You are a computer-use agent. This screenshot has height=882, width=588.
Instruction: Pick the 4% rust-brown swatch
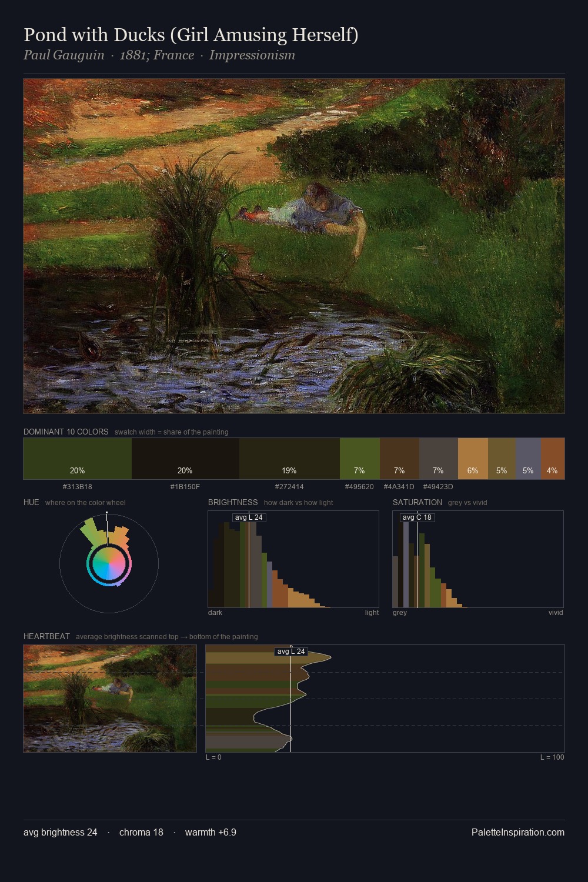click(553, 459)
